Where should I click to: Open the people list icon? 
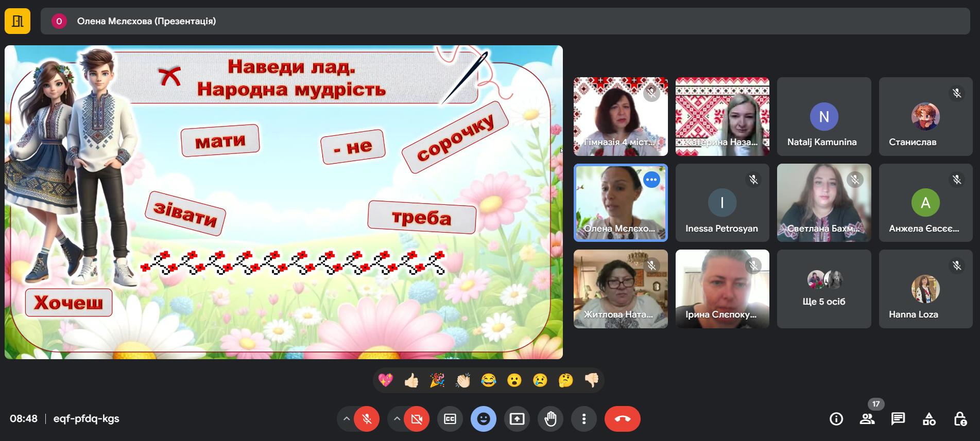coord(867,419)
